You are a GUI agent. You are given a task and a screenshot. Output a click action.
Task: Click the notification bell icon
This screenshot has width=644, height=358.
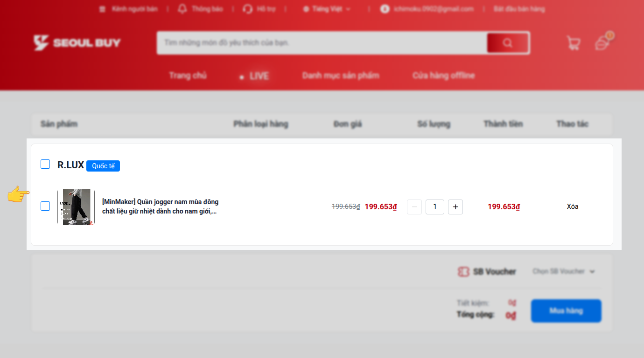(x=182, y=9)
